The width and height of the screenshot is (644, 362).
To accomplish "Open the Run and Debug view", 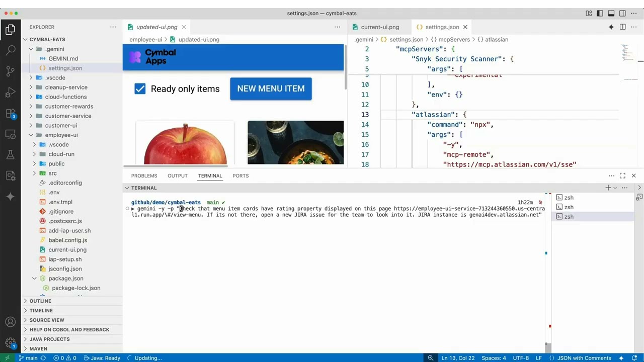I will [x=10, y=93].
